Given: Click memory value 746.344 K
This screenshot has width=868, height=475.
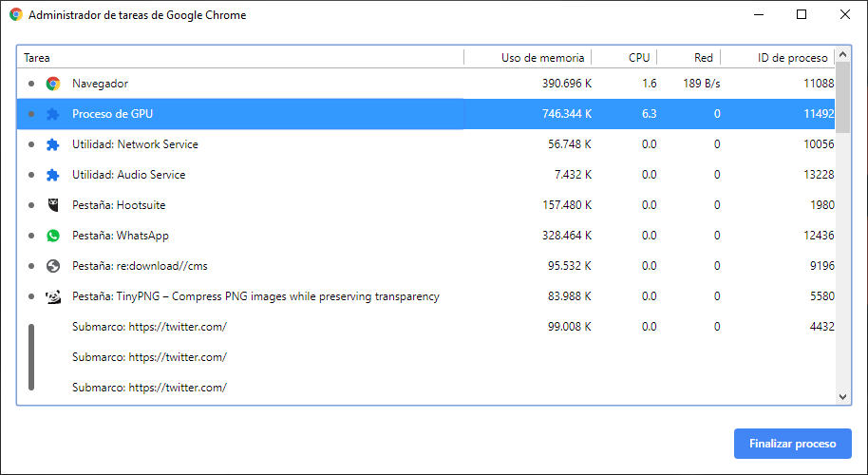Looking at the screenshot, I should click(x=567, y=114).
